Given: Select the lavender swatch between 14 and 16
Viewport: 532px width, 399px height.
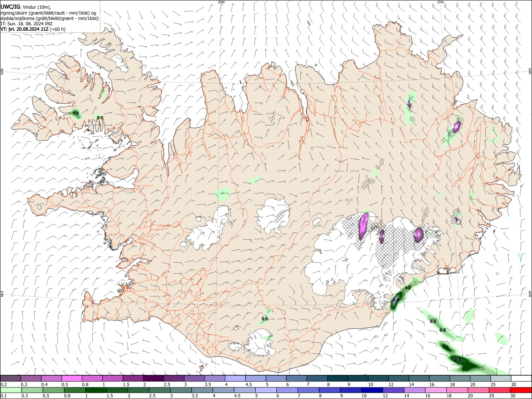Looking at the screenshot, I should [x=414, y=390].
